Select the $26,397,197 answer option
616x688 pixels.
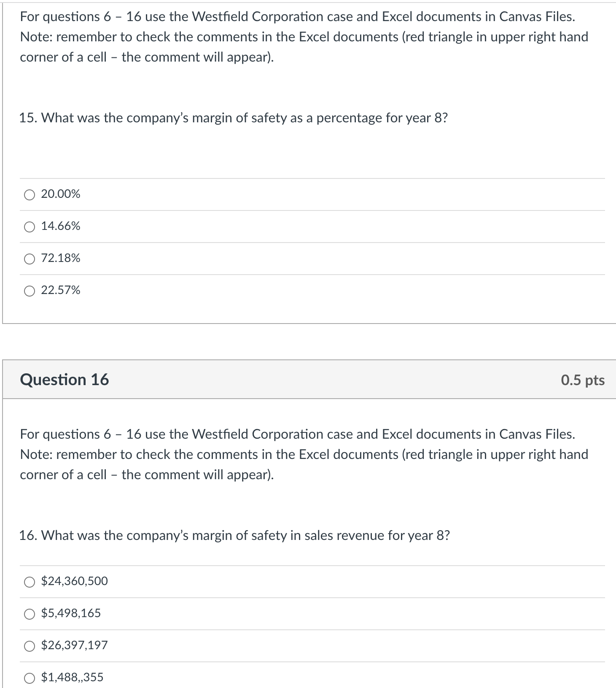(x=29, y=645)
